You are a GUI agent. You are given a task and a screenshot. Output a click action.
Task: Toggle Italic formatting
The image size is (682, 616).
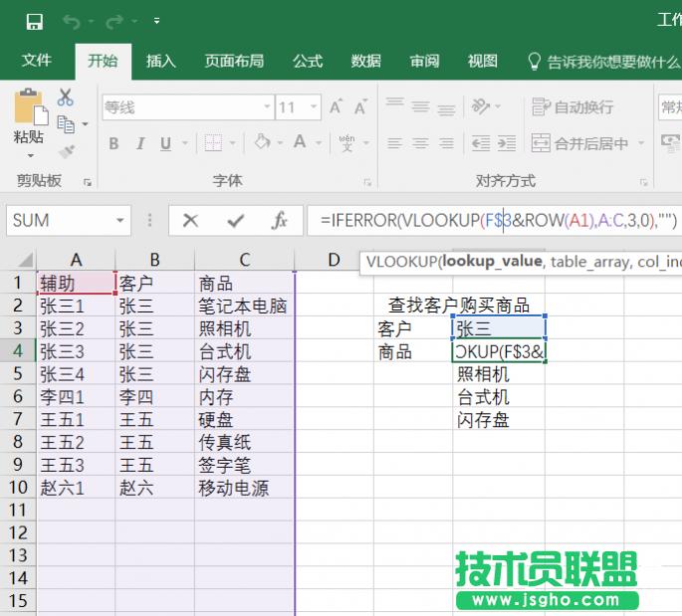[x=142, y=143]
